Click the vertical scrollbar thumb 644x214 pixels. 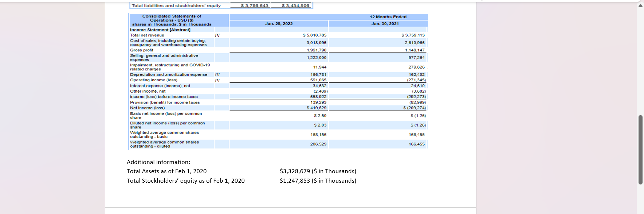pos(640,150)
